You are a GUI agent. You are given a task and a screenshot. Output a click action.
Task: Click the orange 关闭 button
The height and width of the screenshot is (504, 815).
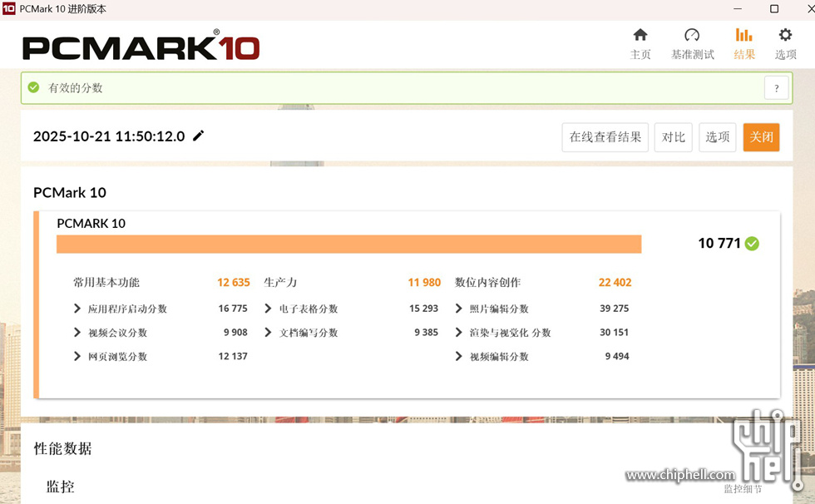click(x=761, y=137)
